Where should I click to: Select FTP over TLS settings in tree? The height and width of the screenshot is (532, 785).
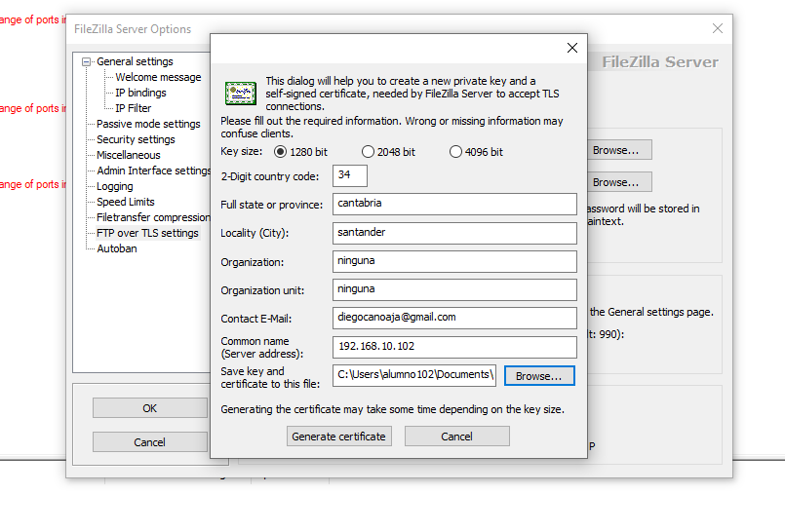point(147,233)
